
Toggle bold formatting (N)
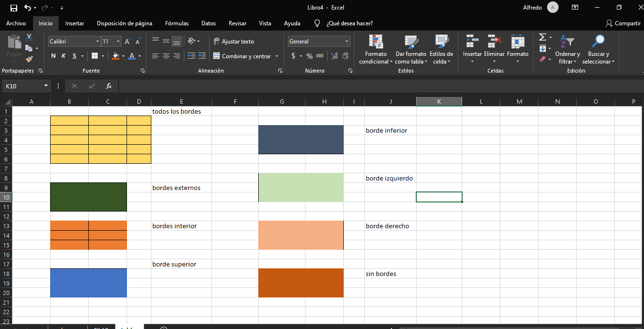point(53,56)
